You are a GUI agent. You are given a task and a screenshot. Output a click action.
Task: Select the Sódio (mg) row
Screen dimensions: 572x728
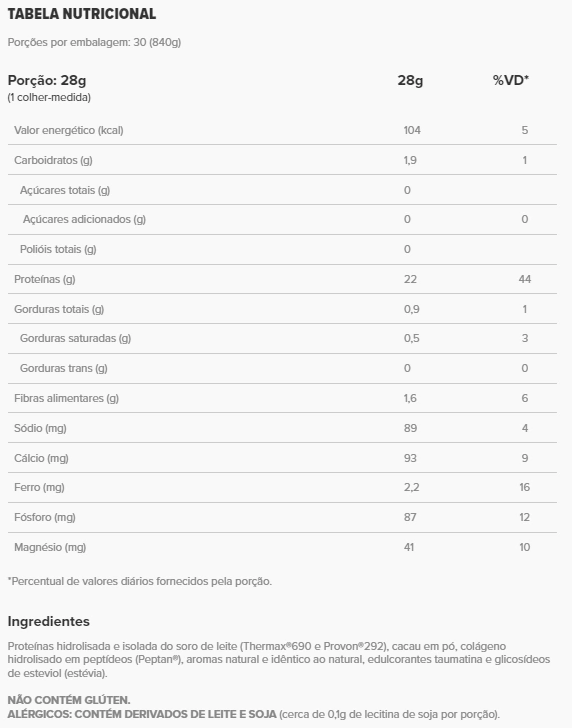coord(282,428)
